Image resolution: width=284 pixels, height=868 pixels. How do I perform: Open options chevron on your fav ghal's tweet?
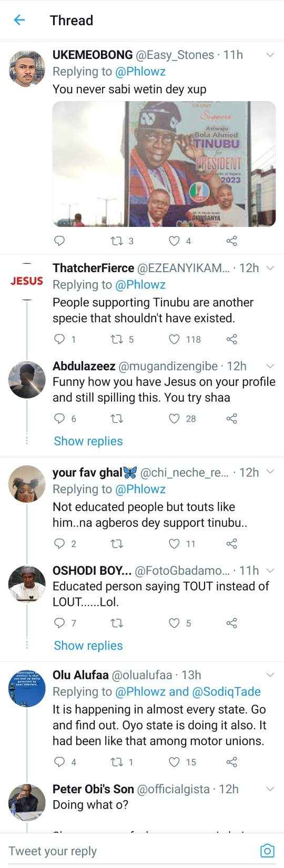270,472
